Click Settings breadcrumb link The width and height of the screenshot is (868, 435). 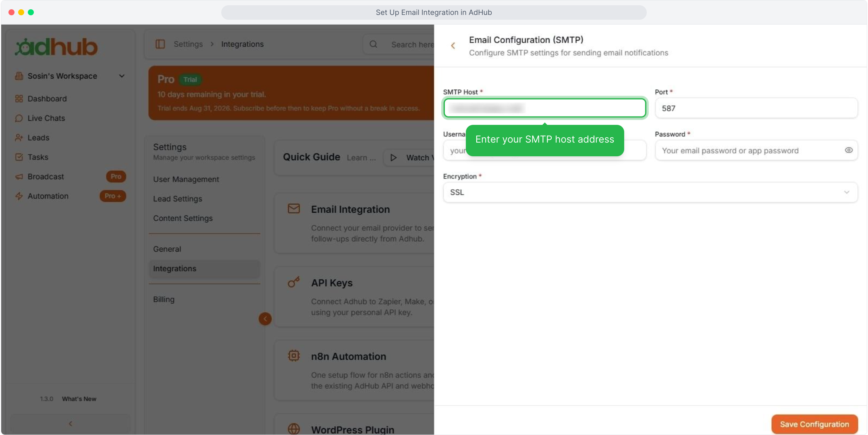[188, 44]
